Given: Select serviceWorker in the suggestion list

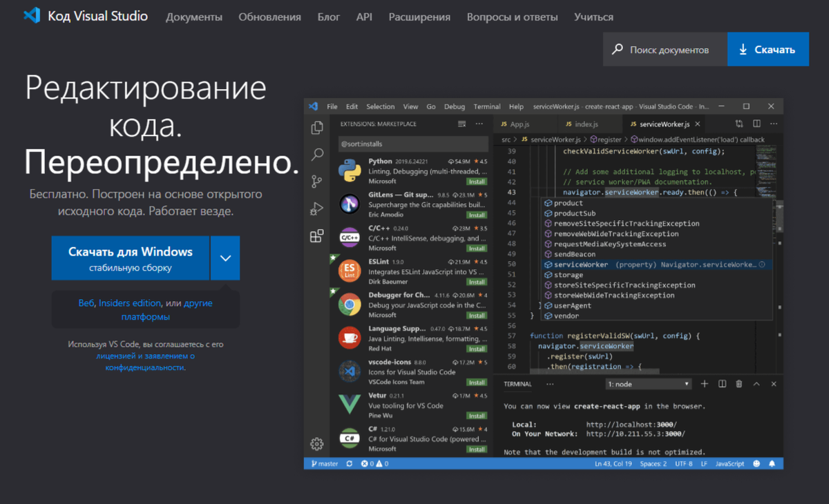Looking at the screenshot, I should [656, 264].
